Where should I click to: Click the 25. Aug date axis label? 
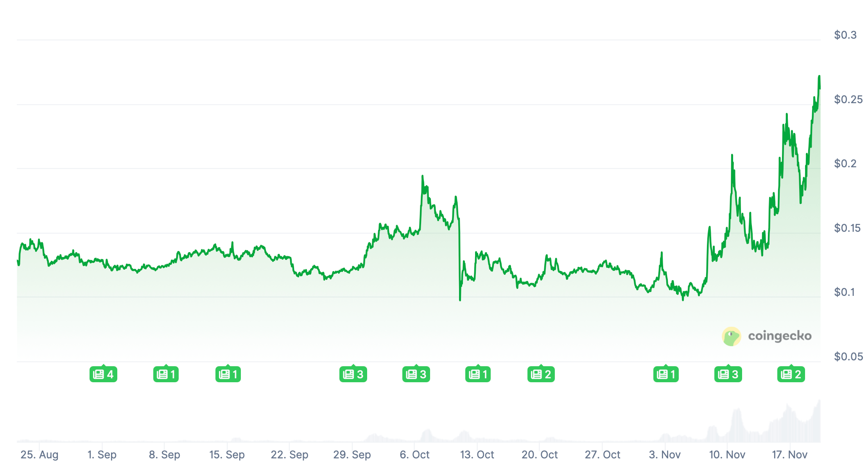pyautogui.click(x=39, y=455)
